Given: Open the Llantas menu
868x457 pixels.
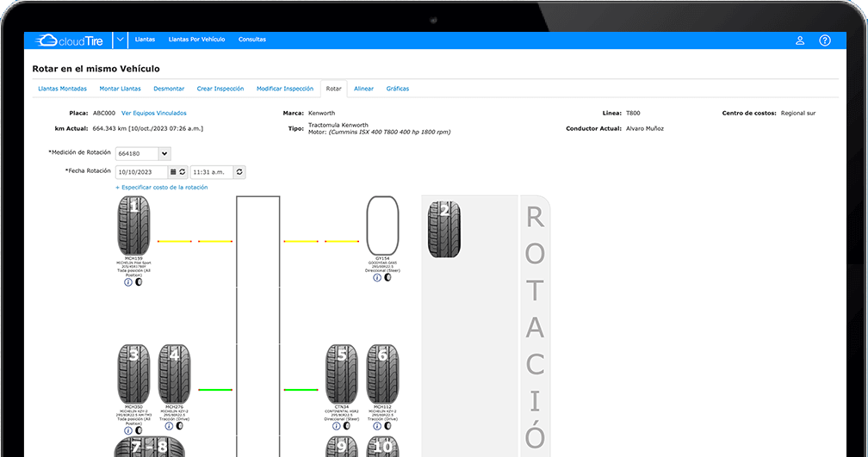Looking at the screenshot, I should click(145, 40).
